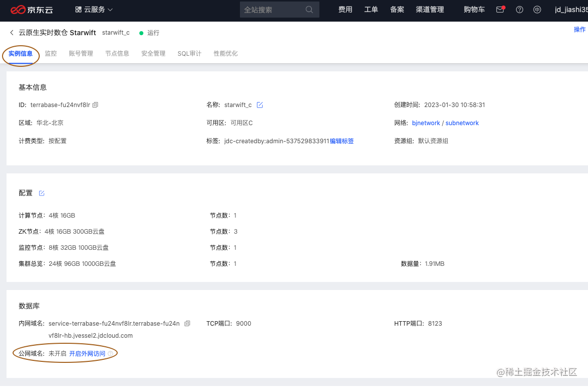
Task: Click the 计费类型 value 按配置
Action: (57, 141)
